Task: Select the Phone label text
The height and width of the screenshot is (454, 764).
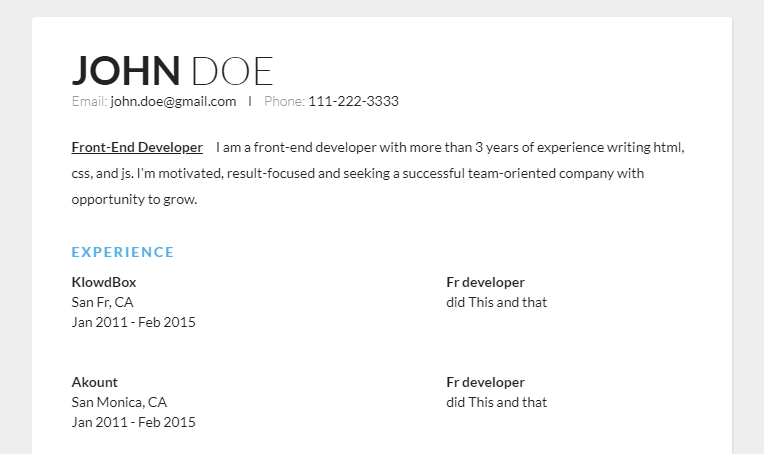Action: pyautogui.click(x=284, y=101)
